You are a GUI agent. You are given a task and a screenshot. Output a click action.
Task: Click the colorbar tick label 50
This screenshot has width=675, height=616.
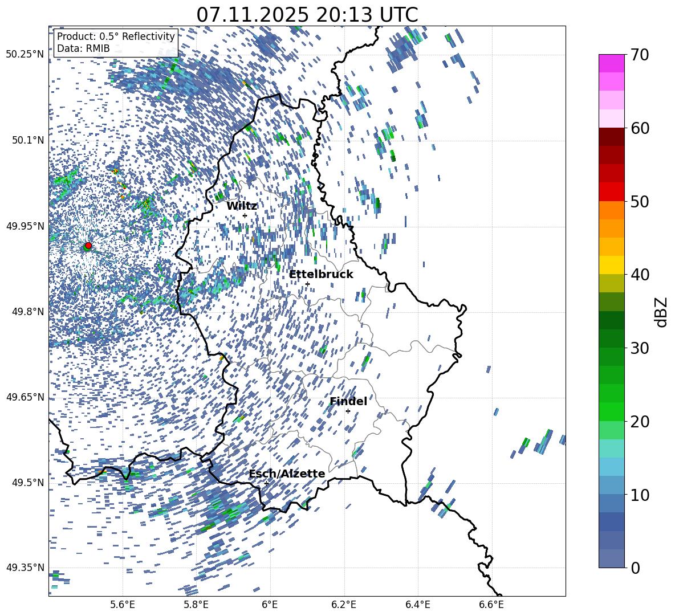[x=640, y=201]
